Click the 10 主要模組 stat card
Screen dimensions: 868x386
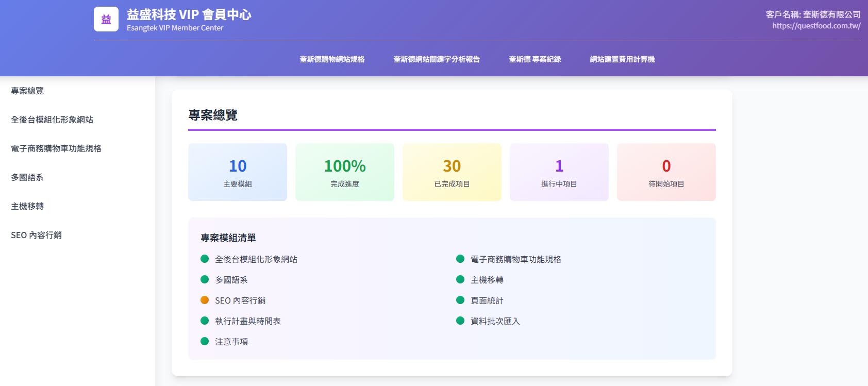238,172
